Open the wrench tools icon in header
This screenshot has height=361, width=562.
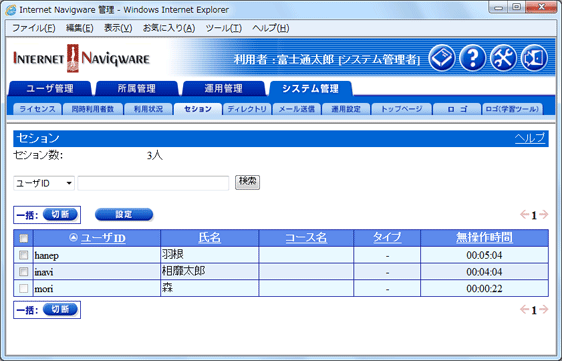click(x=503, y=58)
